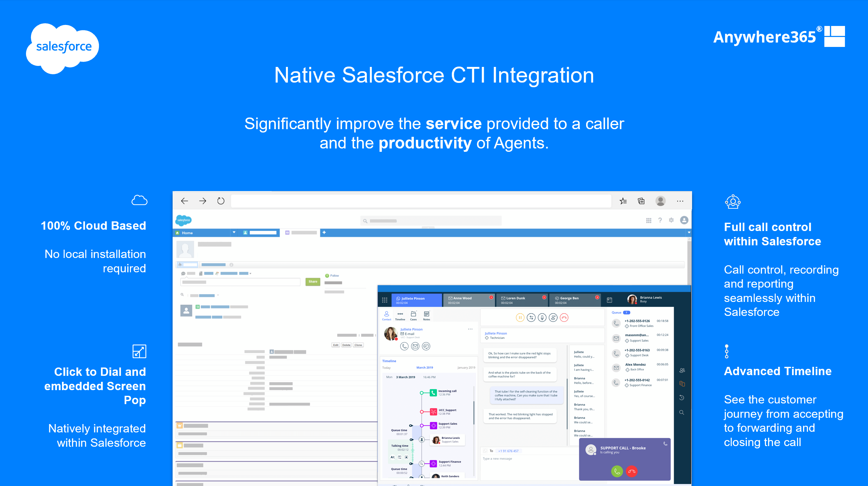Open the Brianna Lewis Busy status menu
The height and width of the screenshot is (486, 868).
point(645,299)
